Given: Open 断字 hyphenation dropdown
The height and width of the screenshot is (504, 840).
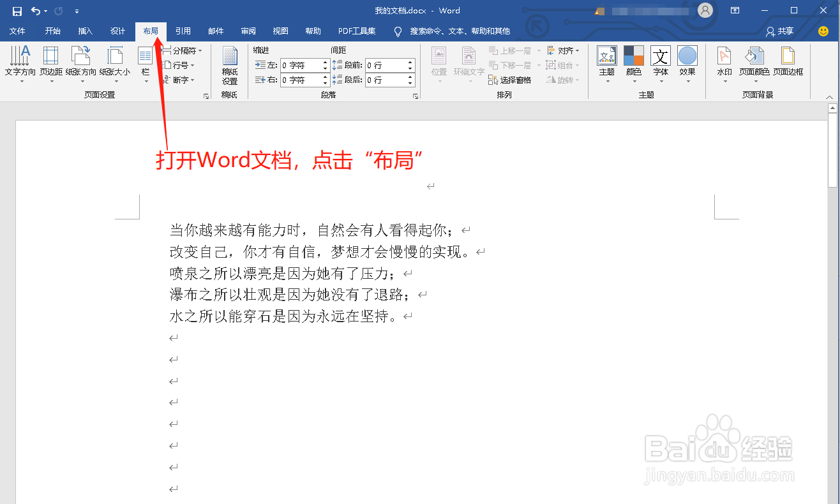Looking at the screenshot, I should click(x=179, y=80).
